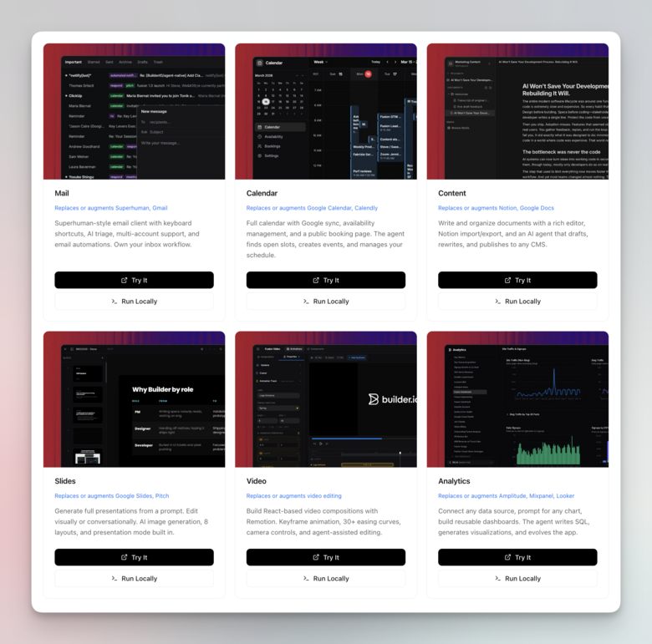The width and height of the screenshot is (652, 644).
Task: Click the Video card title
Action: click(256, 481)
